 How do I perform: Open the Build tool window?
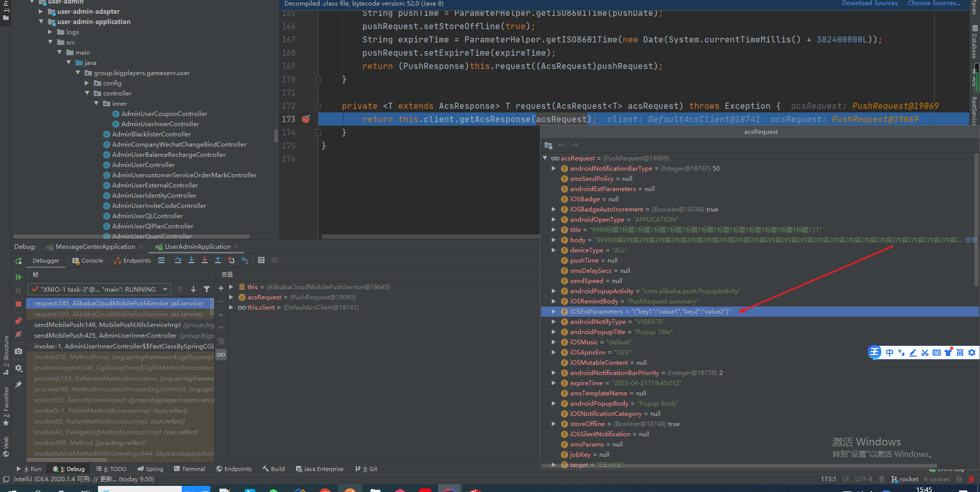pos(274,469)
